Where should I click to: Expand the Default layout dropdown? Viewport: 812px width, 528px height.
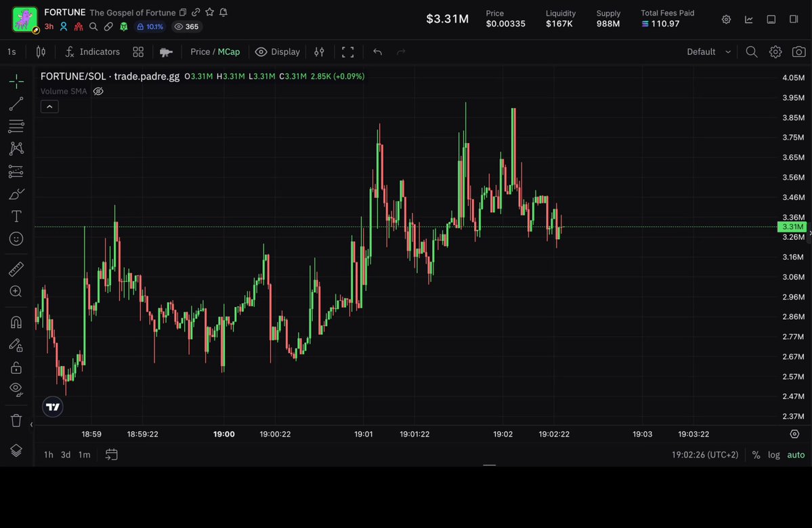pyautogui.click(x=708, y=52)
